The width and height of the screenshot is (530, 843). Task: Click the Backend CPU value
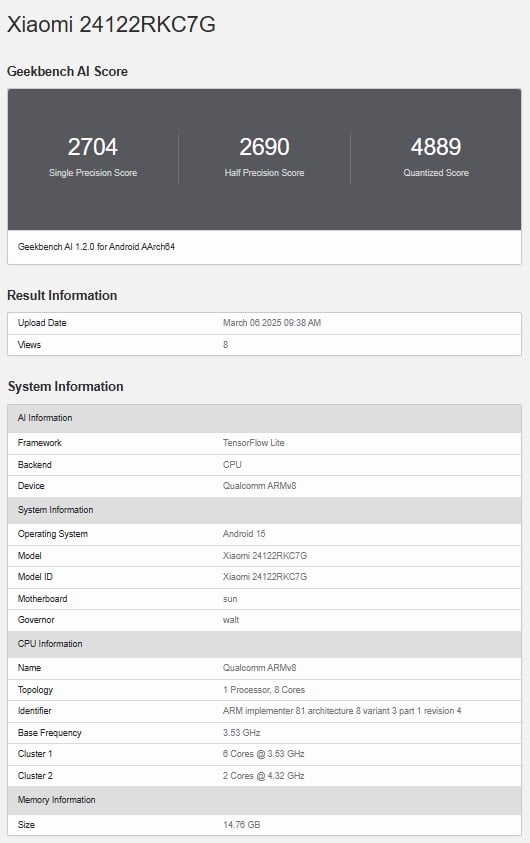(x=232, y=465)
